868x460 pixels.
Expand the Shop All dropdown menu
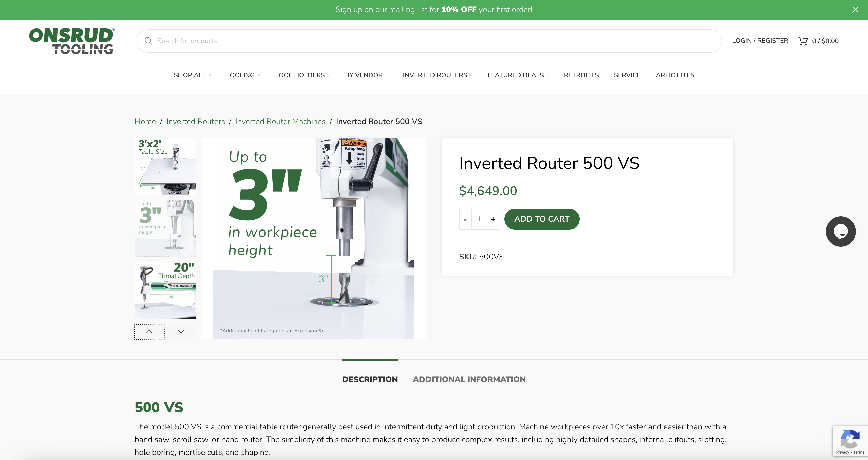[x=192, y=75]
